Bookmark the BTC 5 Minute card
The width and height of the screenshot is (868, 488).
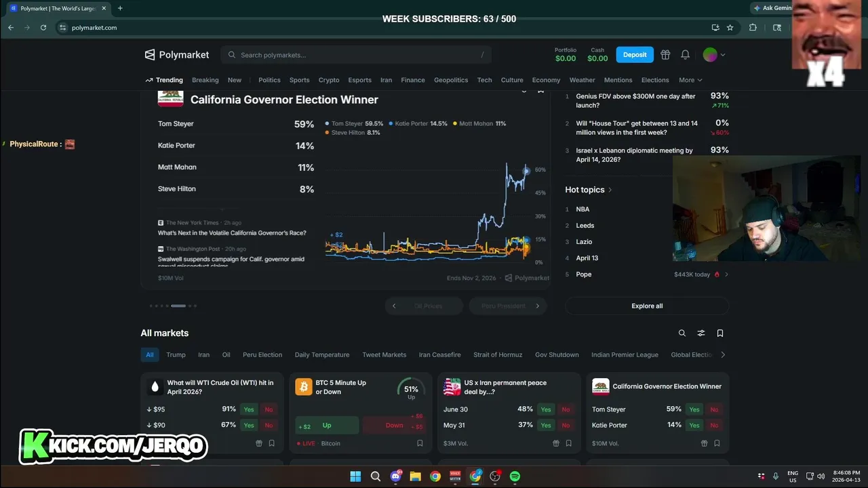point(420,443)
